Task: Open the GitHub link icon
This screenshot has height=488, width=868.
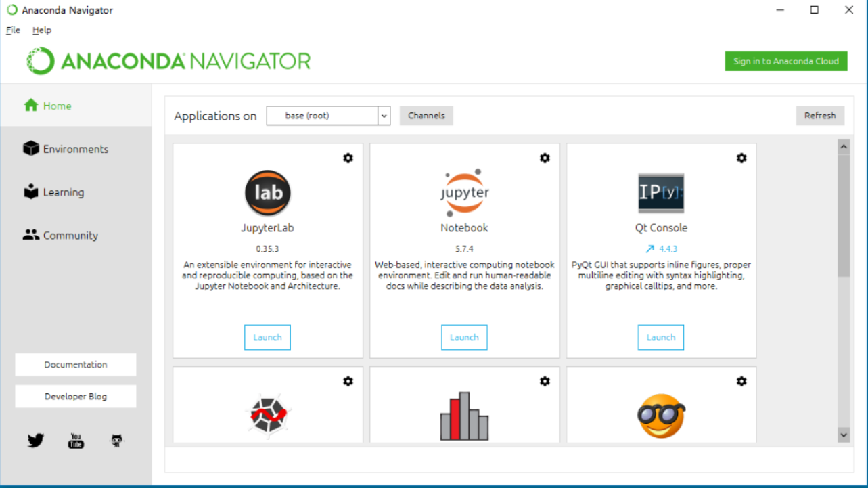Action: [x=117, y=441]
